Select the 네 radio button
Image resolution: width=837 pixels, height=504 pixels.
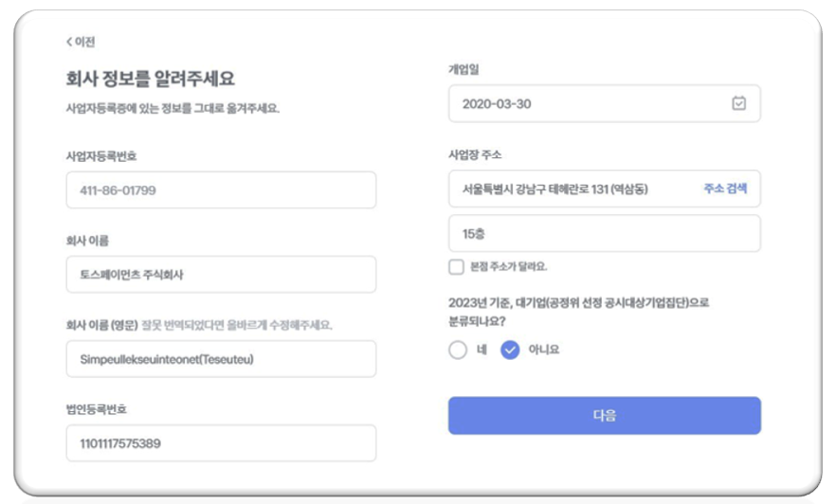pos(459,350)
